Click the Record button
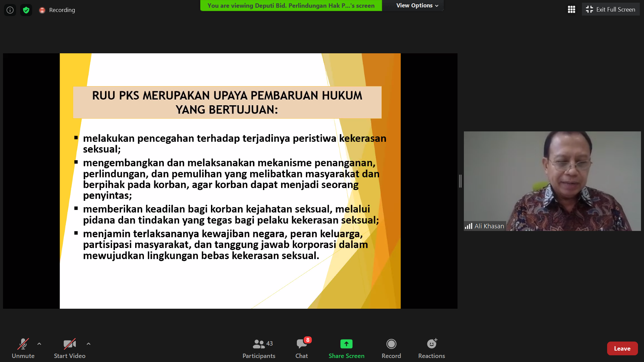Screen dimensions: 644x362 (x=391, y=349)
